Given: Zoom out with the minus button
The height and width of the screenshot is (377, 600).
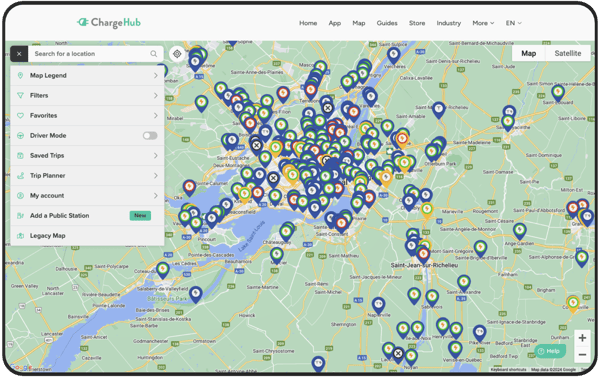Looking at the screenshot, I should click(x=582, y=355).
